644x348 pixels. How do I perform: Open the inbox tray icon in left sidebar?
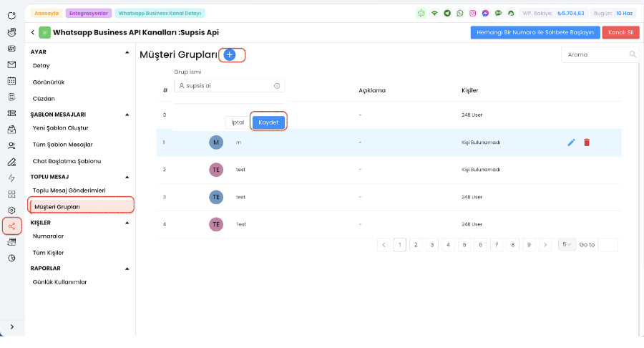point(11,130)
